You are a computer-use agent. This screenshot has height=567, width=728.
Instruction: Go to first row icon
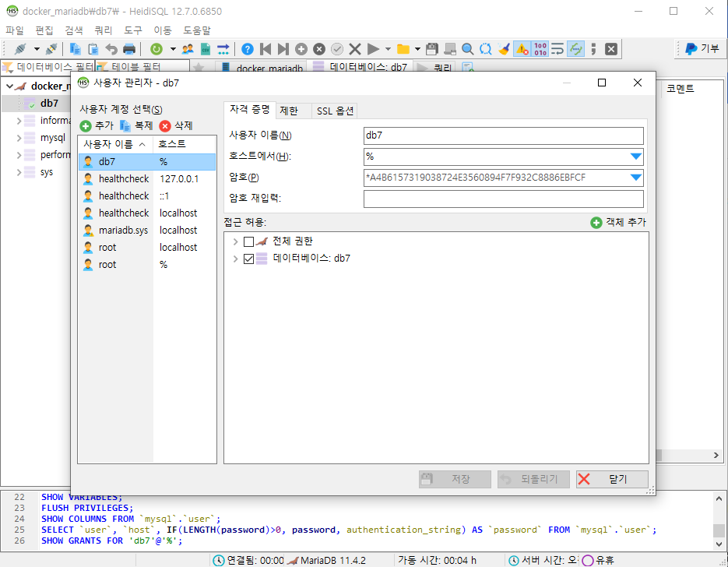point(266,49)
